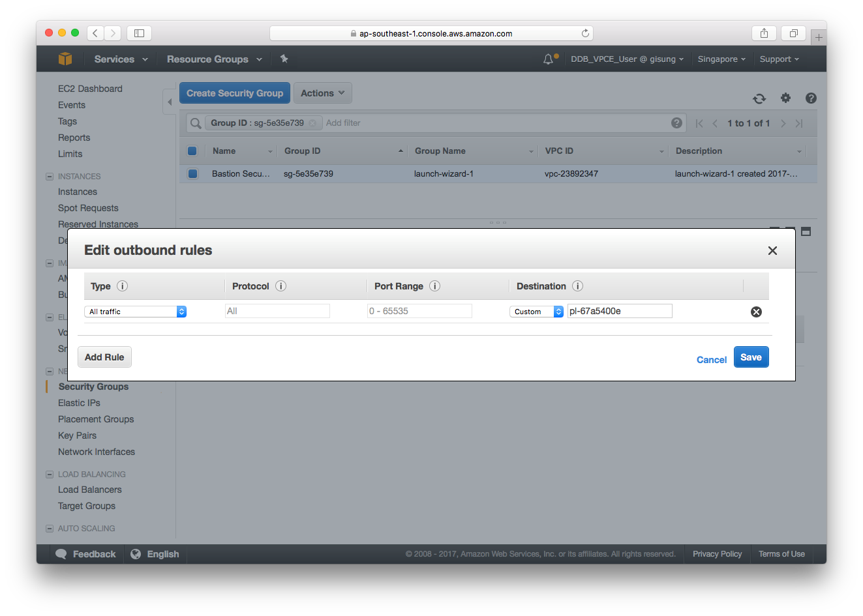This screenshot has width=863, height=616.
Task: Open the Singapore region menu
Action: tap(721, 59)
